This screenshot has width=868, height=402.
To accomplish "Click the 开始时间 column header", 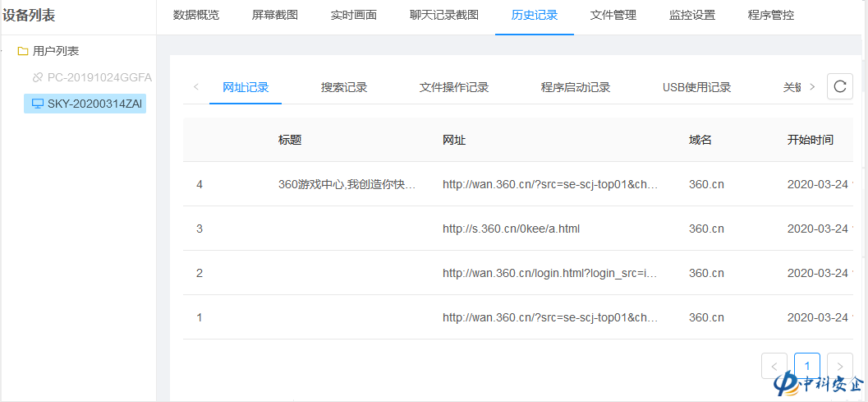I will coord(811,140).
